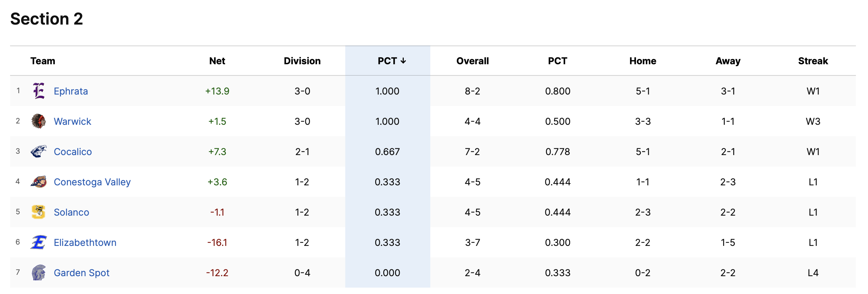Sort by Overall record column header
Screen dimensions: 868x294
[472, 61]
